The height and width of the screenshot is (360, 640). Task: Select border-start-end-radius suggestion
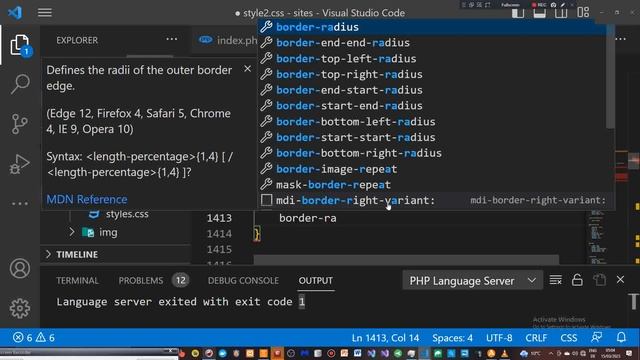click(x=432, y=106)
